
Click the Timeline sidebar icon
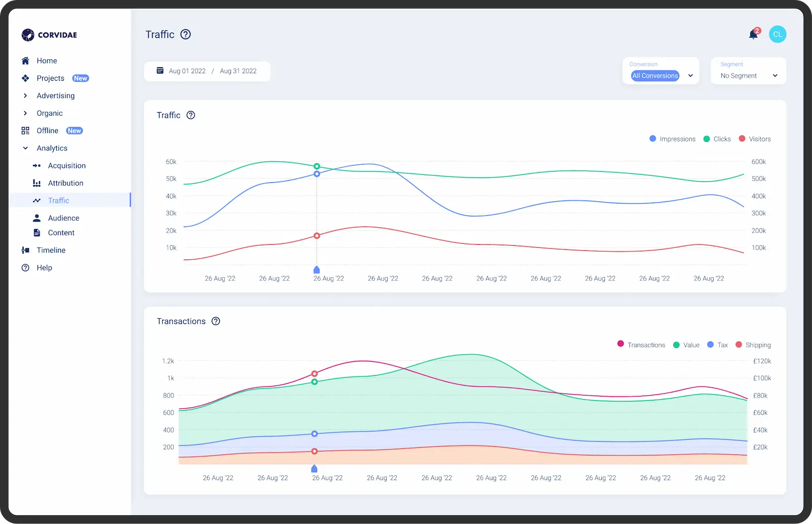click(25, 250)
